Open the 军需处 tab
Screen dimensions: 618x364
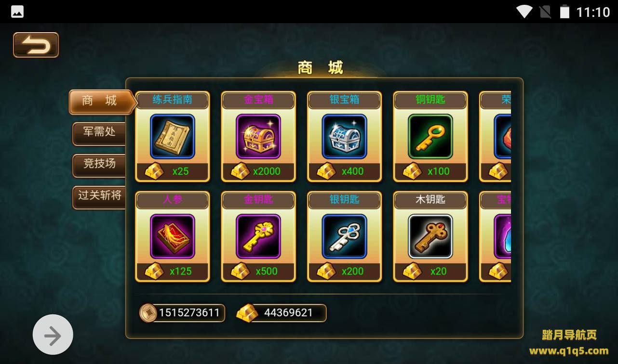pyautogui.click(x=99, y=133)
